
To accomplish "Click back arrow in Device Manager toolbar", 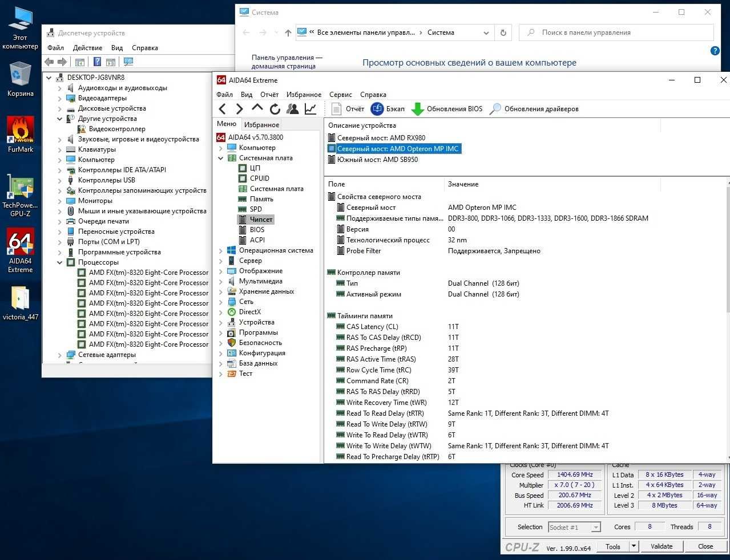I will tap(49, 62).
